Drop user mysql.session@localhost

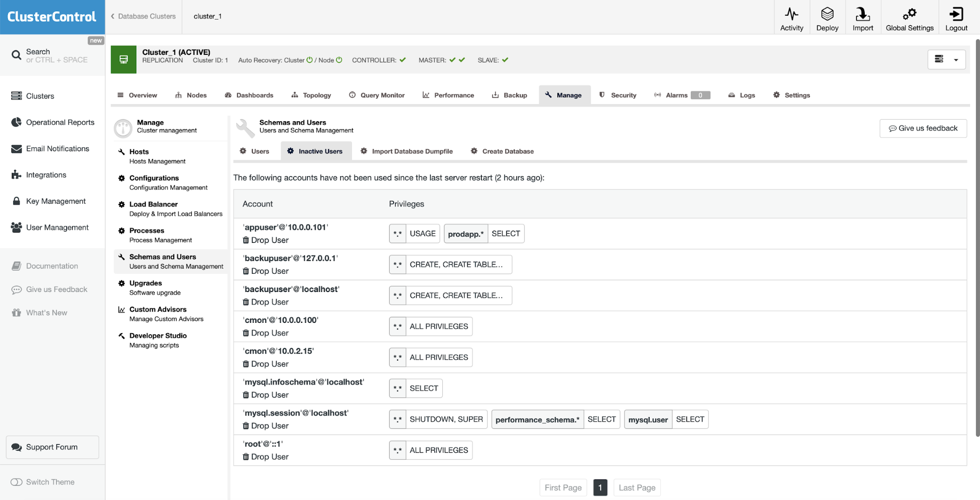[266, 425]
